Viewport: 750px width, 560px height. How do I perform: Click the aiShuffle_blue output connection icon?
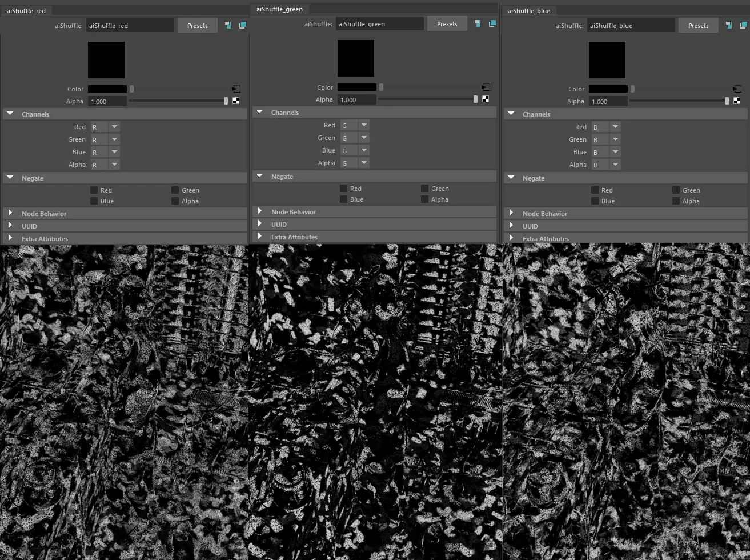pyautogui.click(x=743, y=25)
